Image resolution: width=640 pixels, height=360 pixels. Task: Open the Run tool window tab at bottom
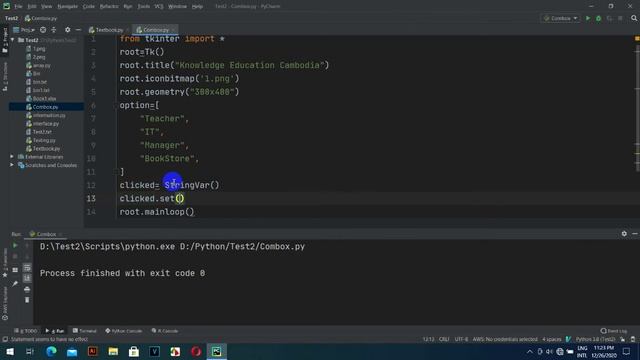(55, 331)
